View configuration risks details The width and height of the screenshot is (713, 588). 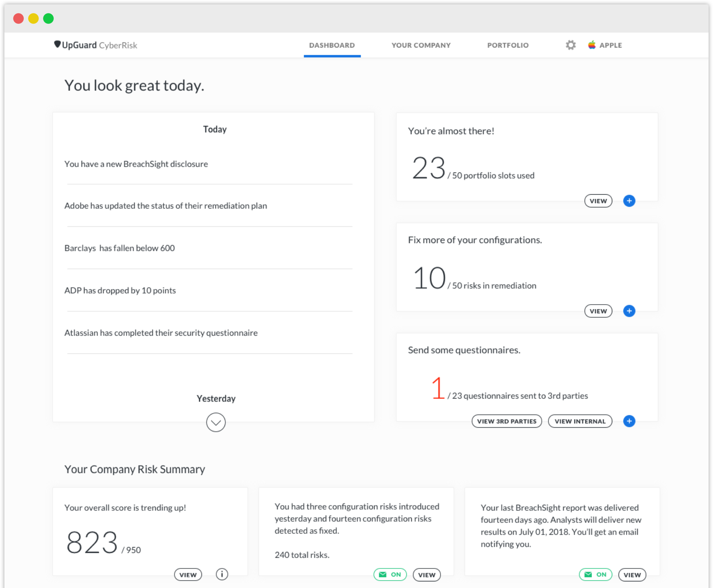click(427, 574)
